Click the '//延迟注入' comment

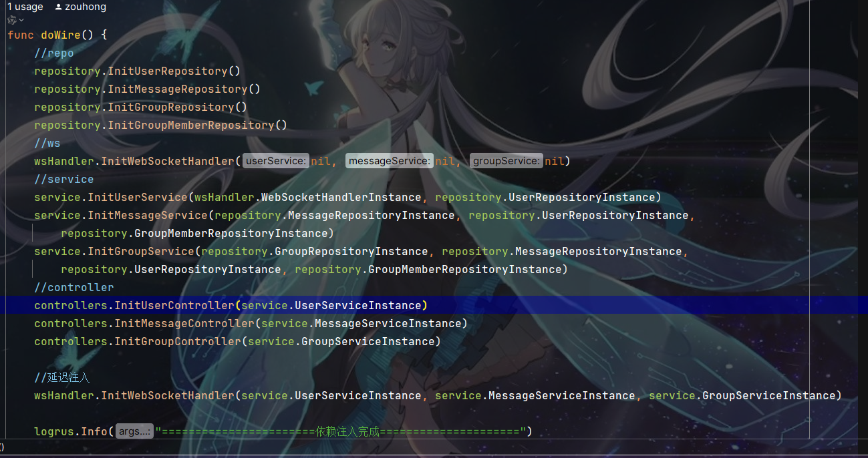coord(61,377)
